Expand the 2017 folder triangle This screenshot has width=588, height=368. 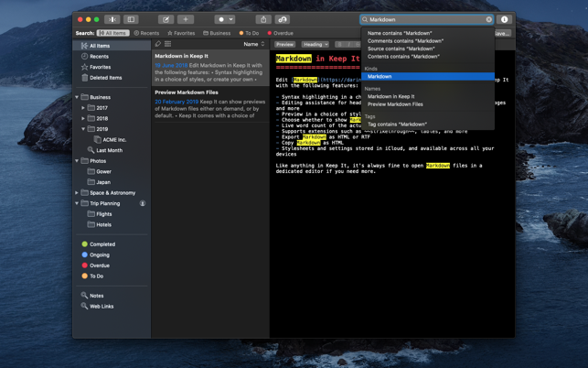(x=83, y=108)
